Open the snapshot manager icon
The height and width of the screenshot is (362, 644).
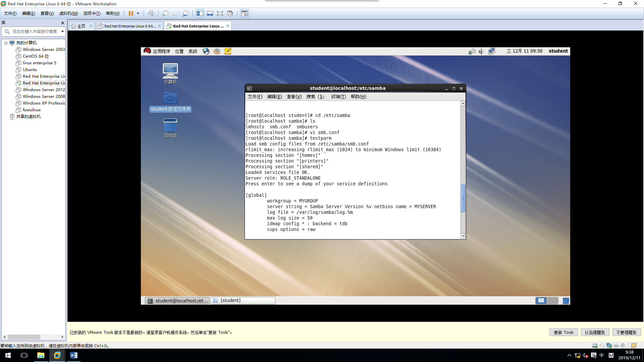(185, 13)
